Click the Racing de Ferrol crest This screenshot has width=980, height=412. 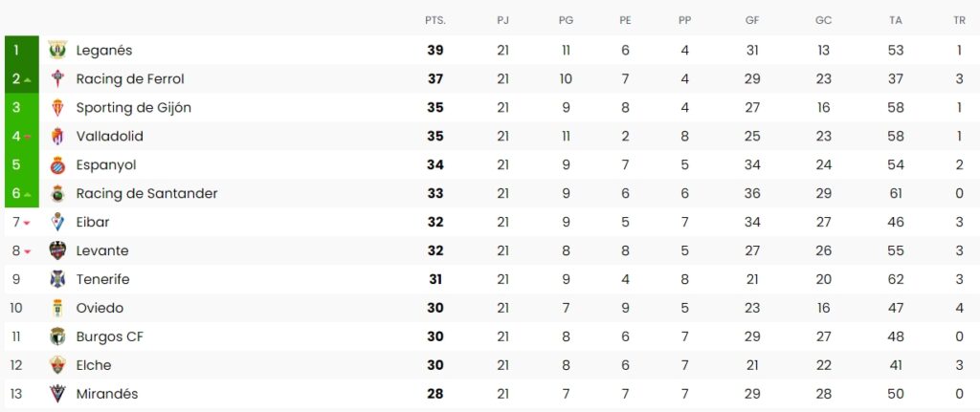click(x=57, y=79)
